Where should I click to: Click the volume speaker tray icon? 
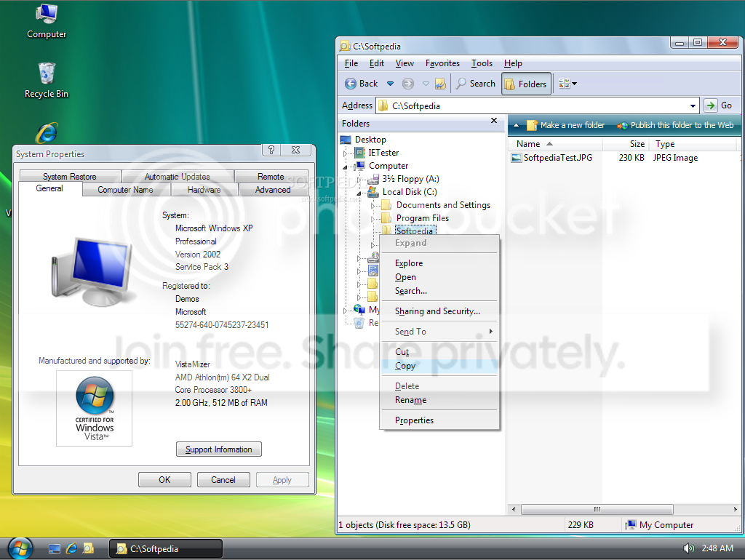688,548
